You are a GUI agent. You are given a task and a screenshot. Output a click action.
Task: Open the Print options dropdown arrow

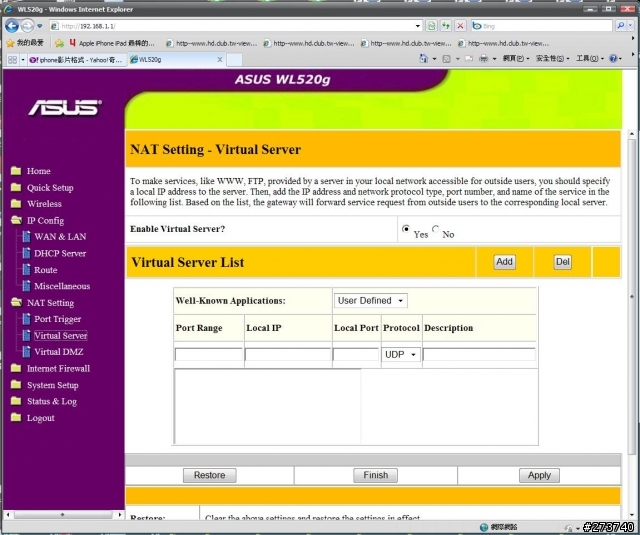click(x=494, y=59)
